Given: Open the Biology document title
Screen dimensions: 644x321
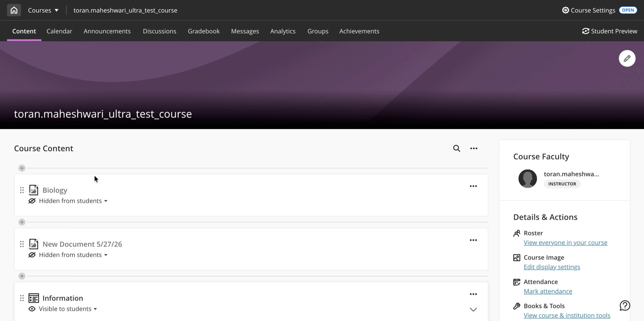Looking at the screenshot, I should pos(55,190).
